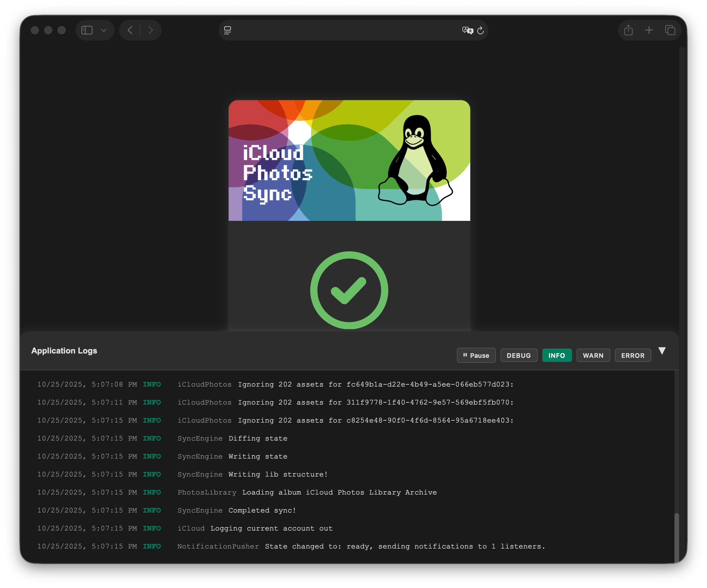Click the log panel scrollbar

[677, 537]
